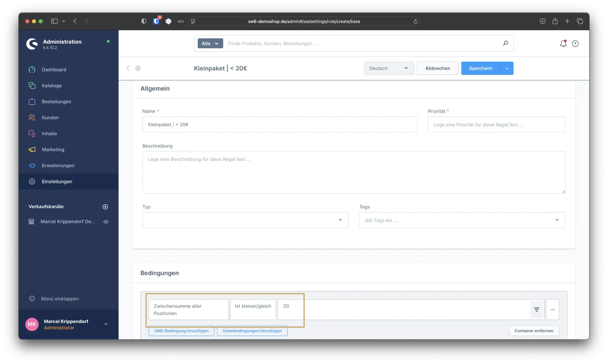Go back with the page header arrow

pyautogui.click(x=128, y=68)
